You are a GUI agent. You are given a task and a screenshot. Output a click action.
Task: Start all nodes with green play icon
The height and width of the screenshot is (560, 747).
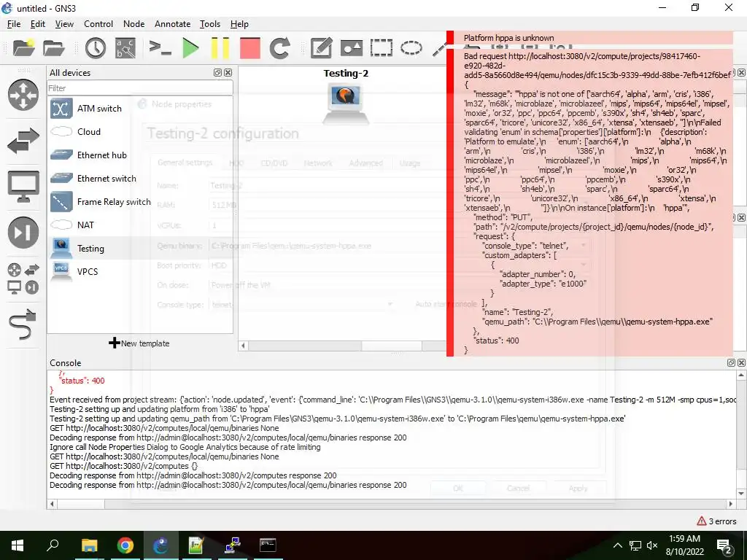tap(190, 48)
